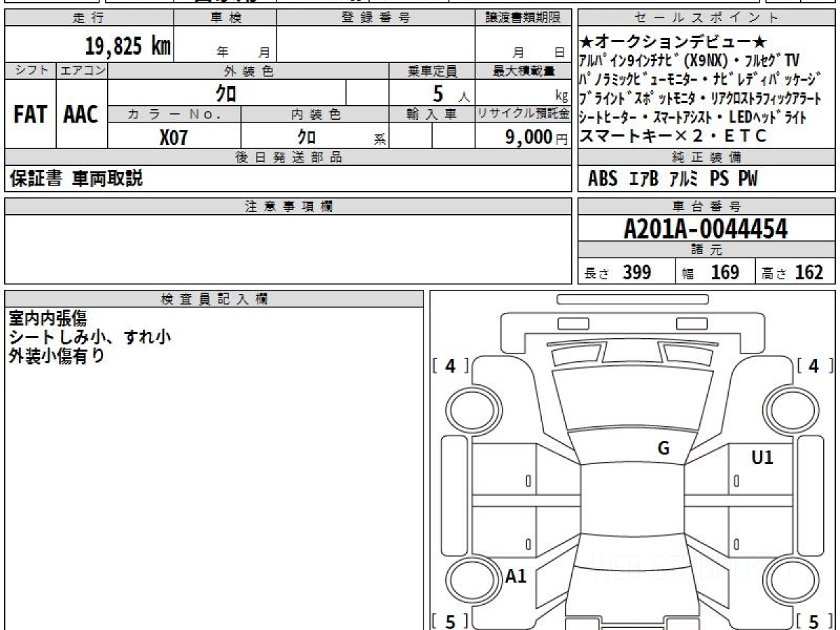Viewport: 840px width, 630px height.
Task: Select ABS in genuine equipment
Action: [x=603, y=179]
